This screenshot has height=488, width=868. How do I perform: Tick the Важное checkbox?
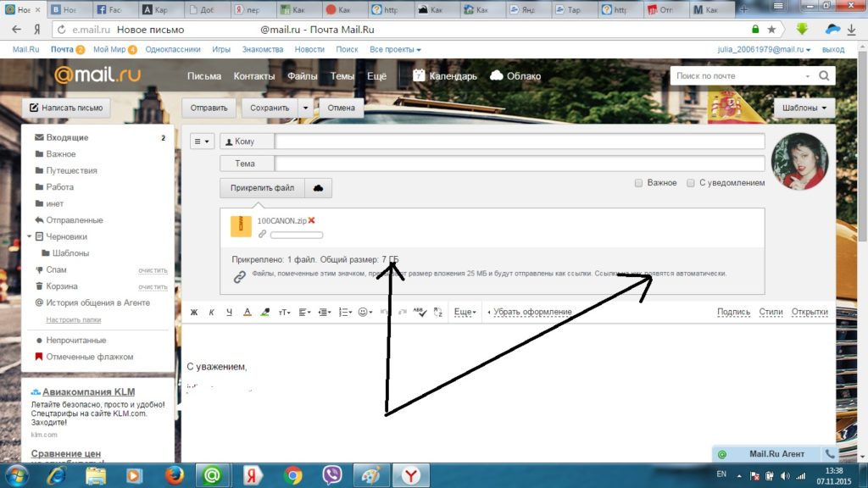point(639,183)
